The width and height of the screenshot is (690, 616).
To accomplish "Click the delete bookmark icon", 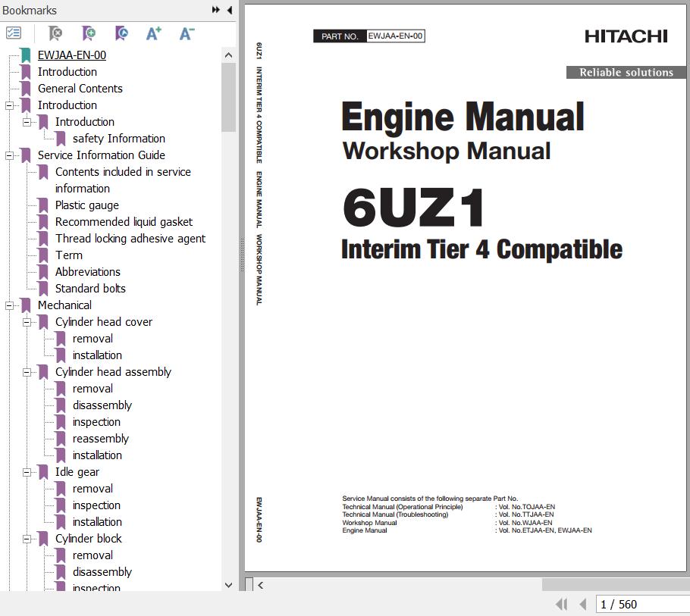I will (55, 33).
